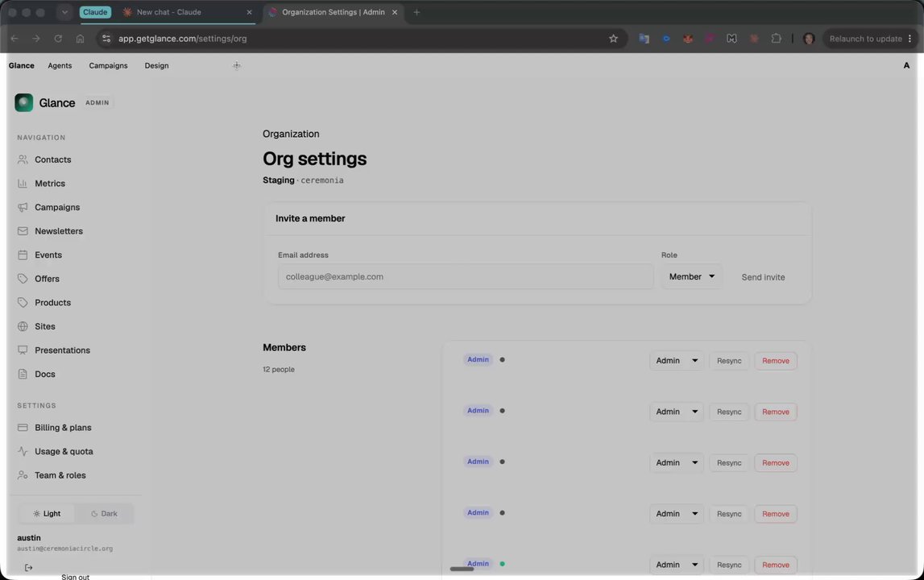Click the Events calendar icon
Screen dimensions: 924x580
[x=23, y=255]
